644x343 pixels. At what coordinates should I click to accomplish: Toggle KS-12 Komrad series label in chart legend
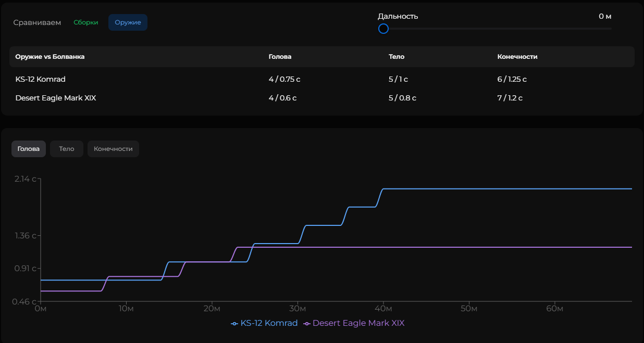coord(269,323)
